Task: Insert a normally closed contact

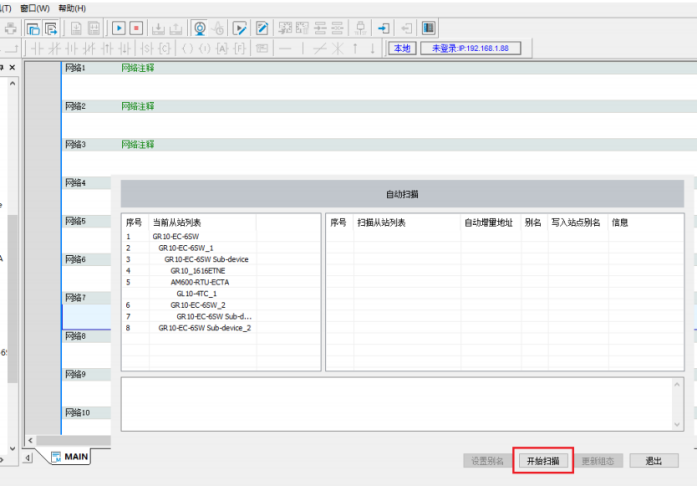Action: coord(54,48)
